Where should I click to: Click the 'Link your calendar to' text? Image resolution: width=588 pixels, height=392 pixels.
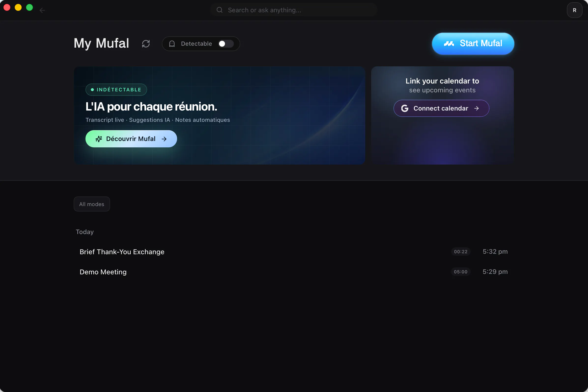[x=442, y=81]
